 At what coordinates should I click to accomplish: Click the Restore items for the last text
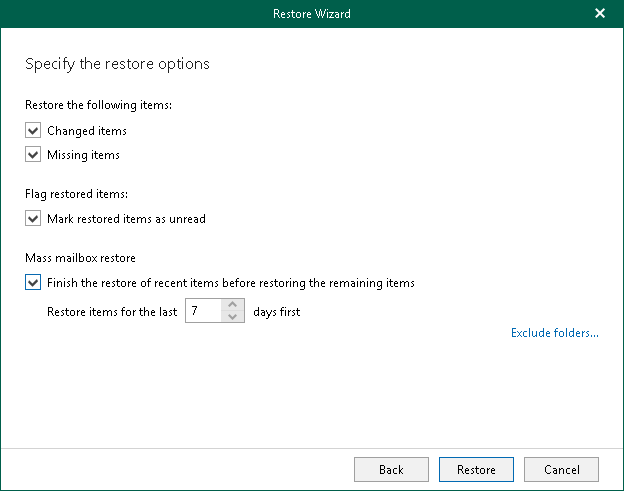112,312
